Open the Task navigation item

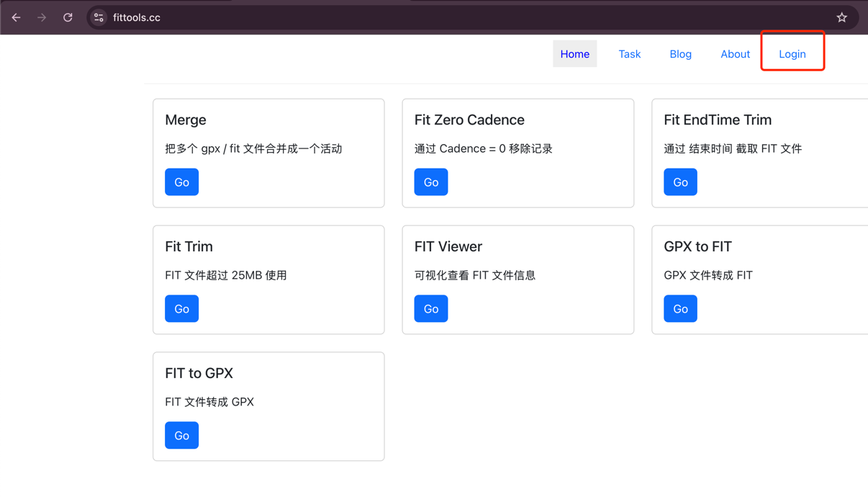click(x=629, y=54)
